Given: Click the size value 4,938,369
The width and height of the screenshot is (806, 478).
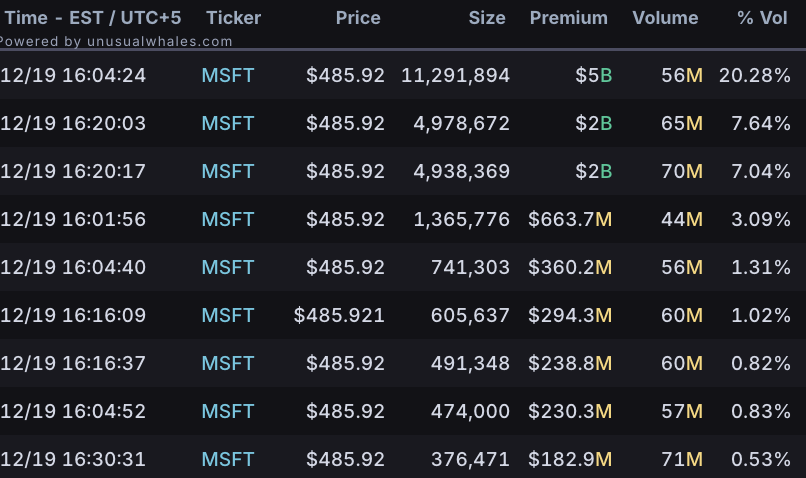Looking at the screenshot, I should pyautogui.click(x=462, y=171).
